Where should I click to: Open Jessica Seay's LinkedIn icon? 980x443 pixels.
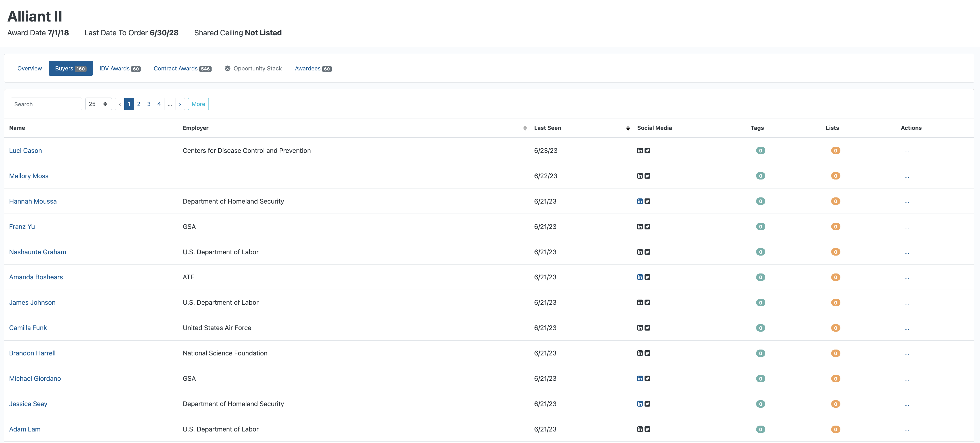pos(640,404)
